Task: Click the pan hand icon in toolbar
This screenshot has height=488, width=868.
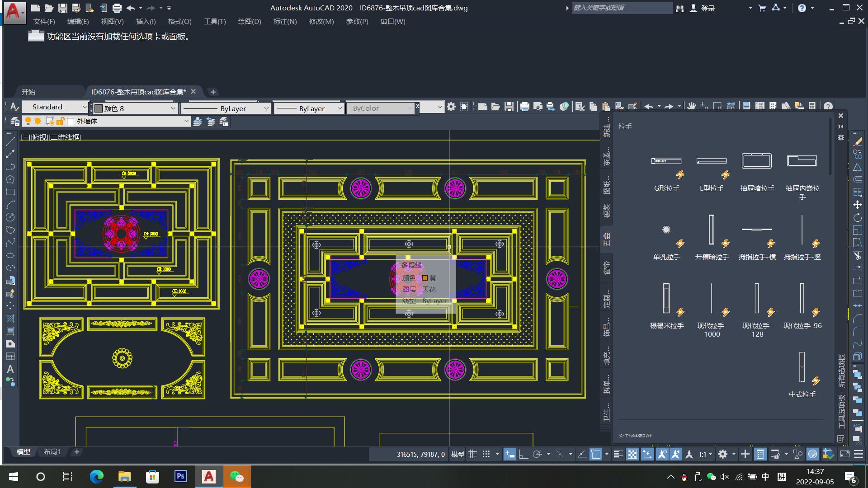Action: point(691,107)
